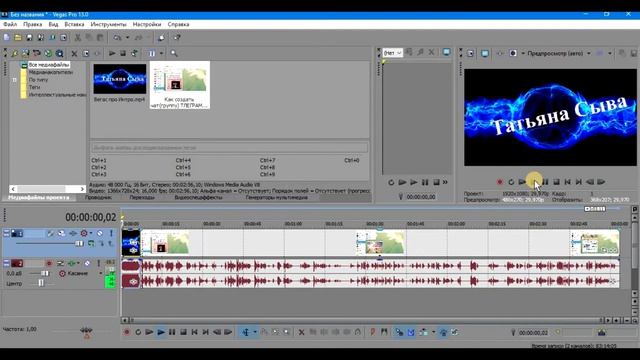The height and width of the screenshot is (360, 640).
Task: Select 'Медианакопители' tree item
Action: tap(51, 72)
